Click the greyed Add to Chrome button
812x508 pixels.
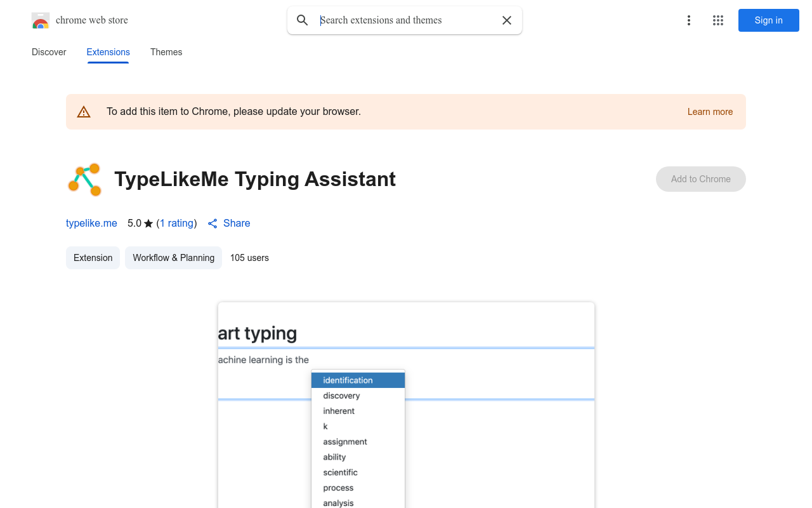[701, 179]
